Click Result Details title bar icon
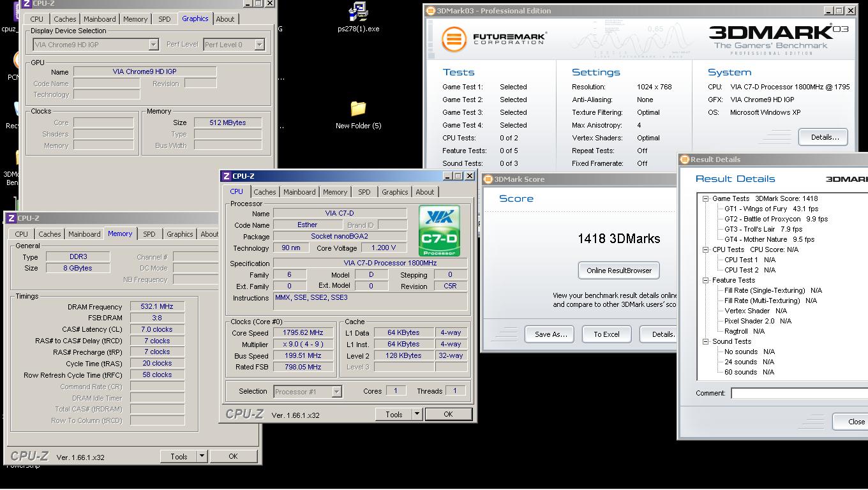868x490 pixels. click(x=685, y=160)
